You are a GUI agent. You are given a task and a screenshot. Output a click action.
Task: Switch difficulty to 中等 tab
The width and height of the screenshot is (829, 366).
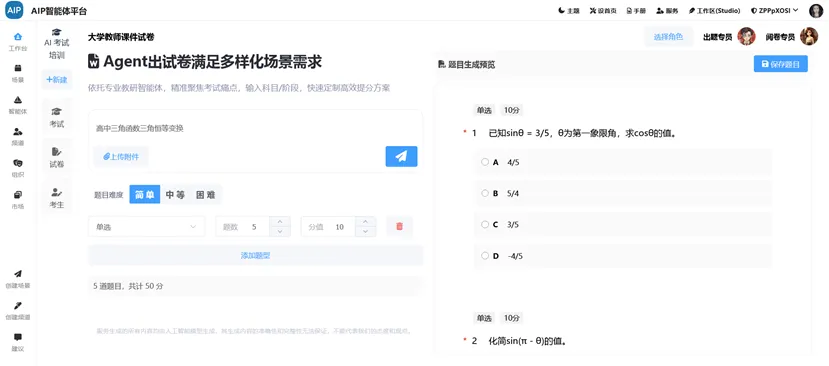pos(176,195)
